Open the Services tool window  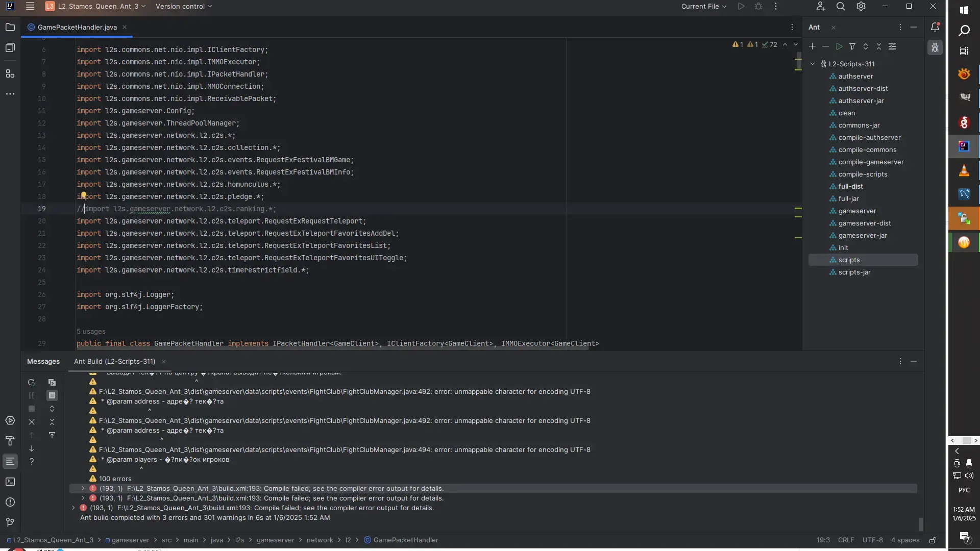click(x=10, y=420)
